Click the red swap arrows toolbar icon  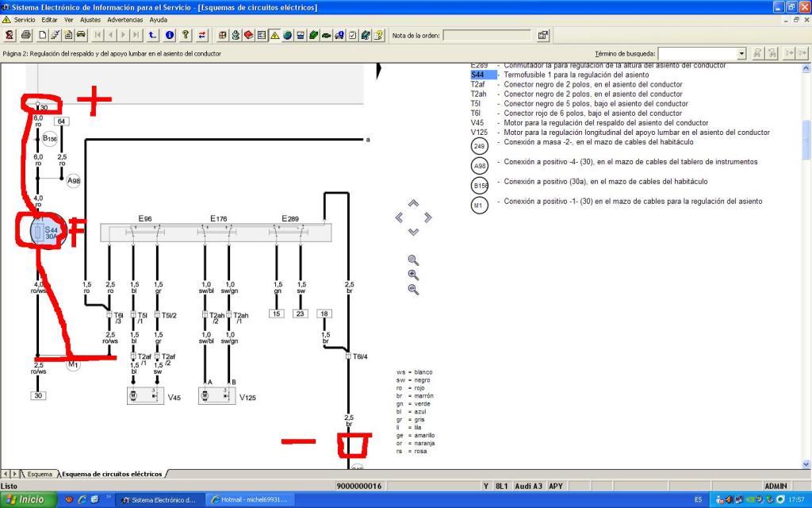click(202, 35)
